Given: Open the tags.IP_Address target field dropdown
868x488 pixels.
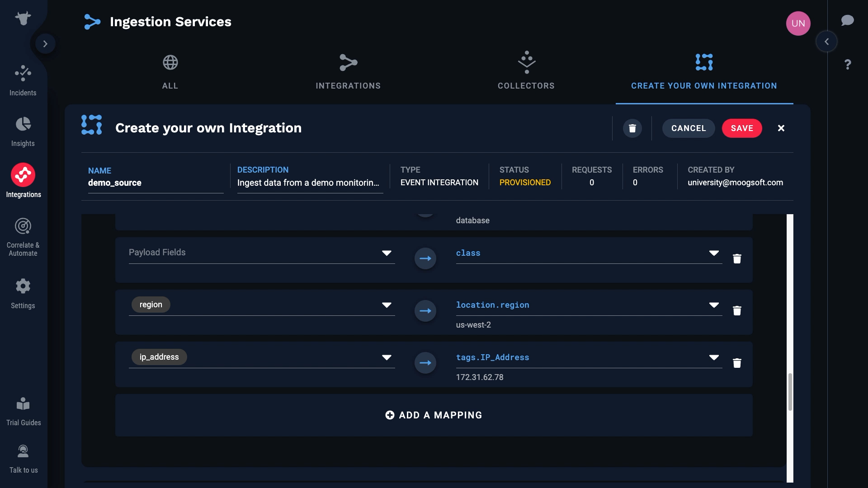Looking at the screenshot, I should (714, 357).
